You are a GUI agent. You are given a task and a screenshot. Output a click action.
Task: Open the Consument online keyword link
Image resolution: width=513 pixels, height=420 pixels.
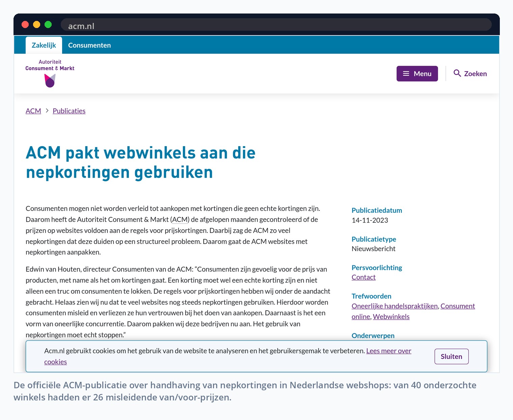point(458,306)
